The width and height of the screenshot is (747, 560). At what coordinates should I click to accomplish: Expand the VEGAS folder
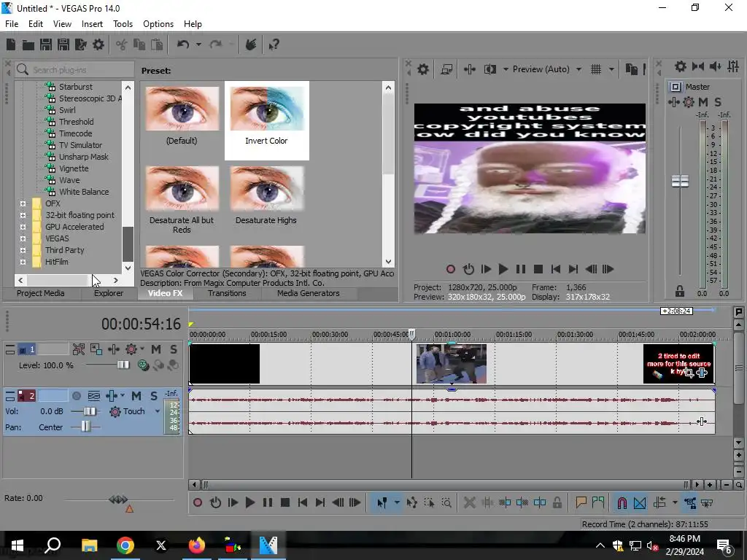point(23,238)
